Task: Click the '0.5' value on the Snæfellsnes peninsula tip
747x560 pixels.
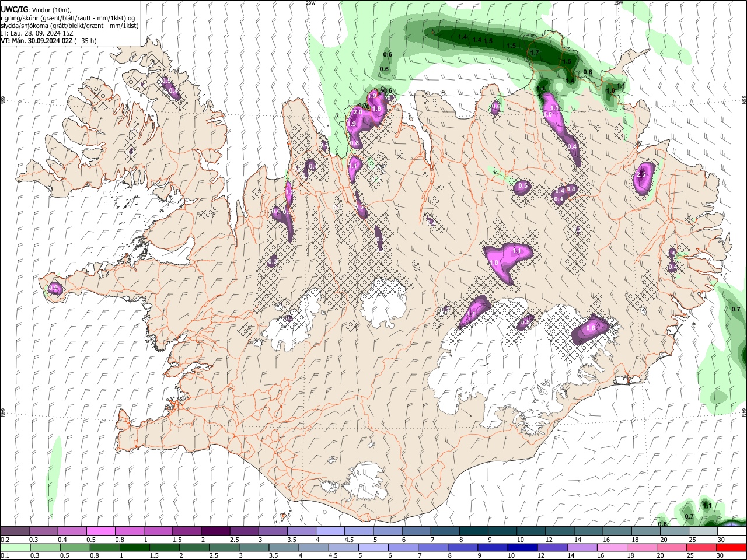Action: (54, 288)
